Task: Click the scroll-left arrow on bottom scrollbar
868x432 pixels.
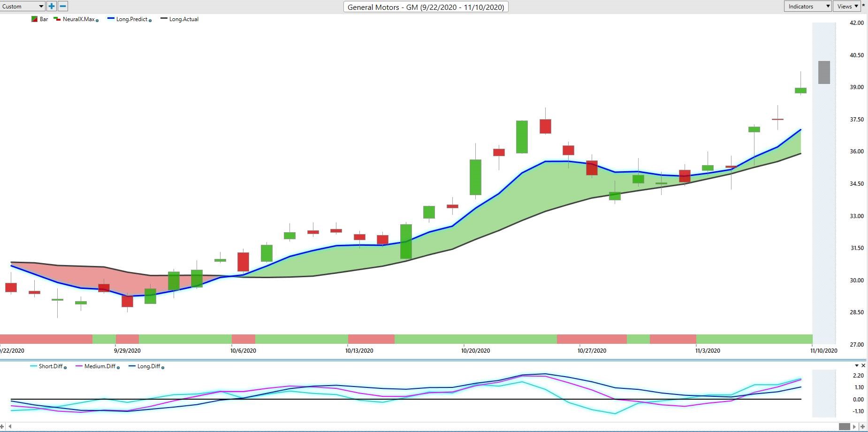Action: [x=10, y=426]
